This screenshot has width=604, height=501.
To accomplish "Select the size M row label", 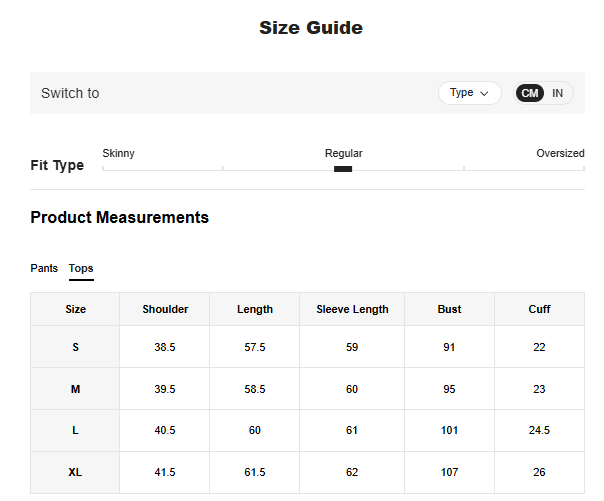I will (x=75, y=389).
